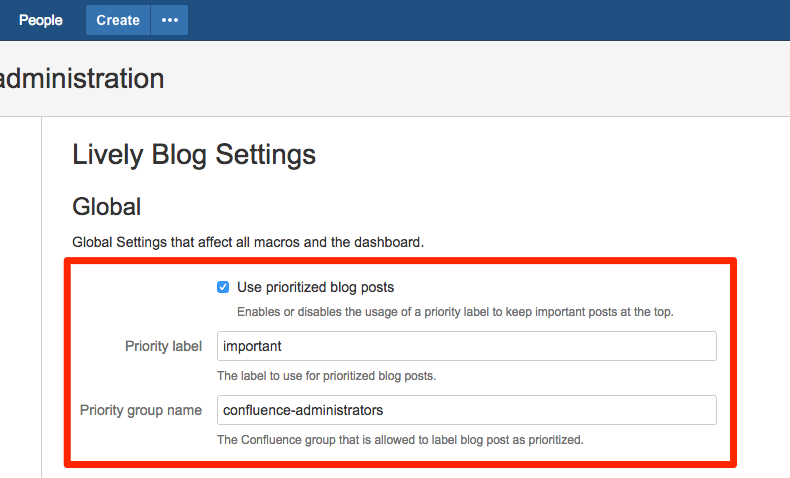This screenshot has height=478, width=790.
Task: Click the vertical sidebar divider line
Action: [41, 300]
